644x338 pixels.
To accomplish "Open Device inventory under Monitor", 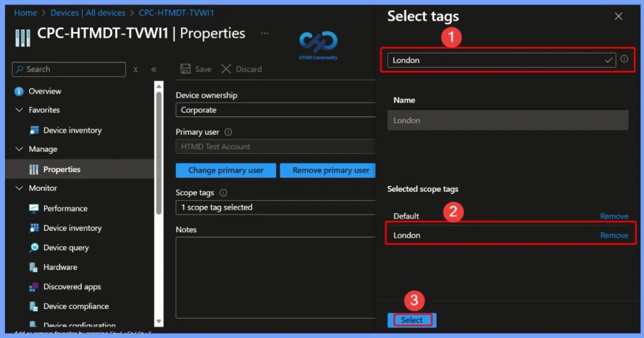I will coord(72,228).
